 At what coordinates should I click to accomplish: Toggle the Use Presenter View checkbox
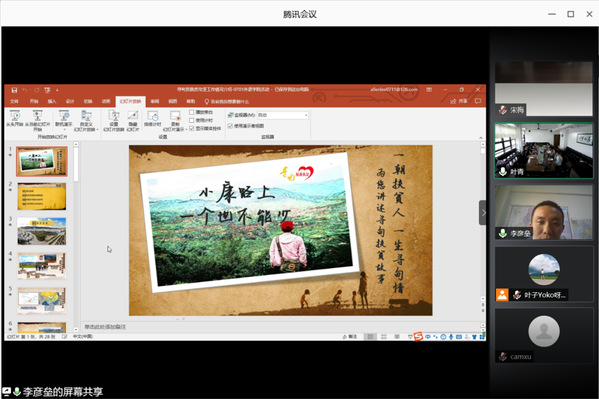pos(230,126)
